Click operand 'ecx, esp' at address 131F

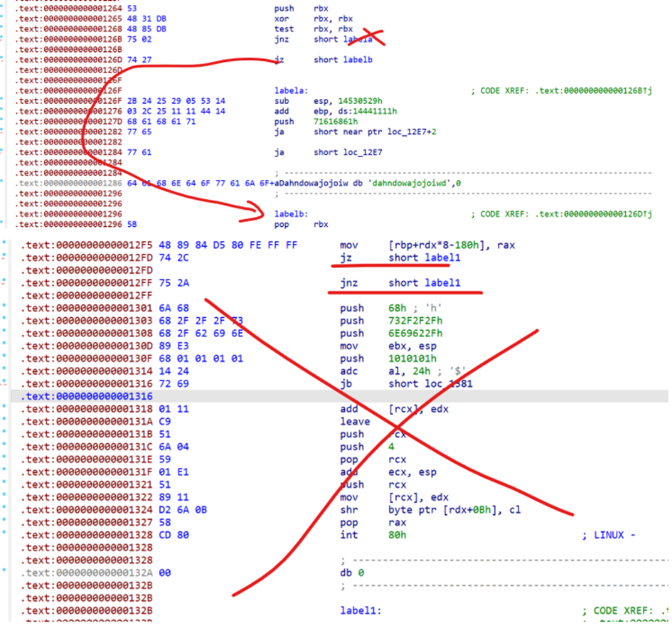pos(412,472)
